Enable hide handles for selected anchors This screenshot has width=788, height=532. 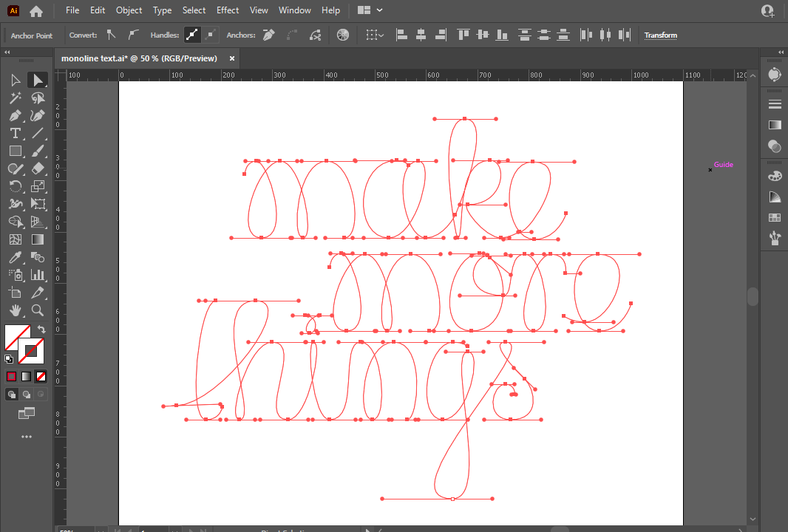211,35
